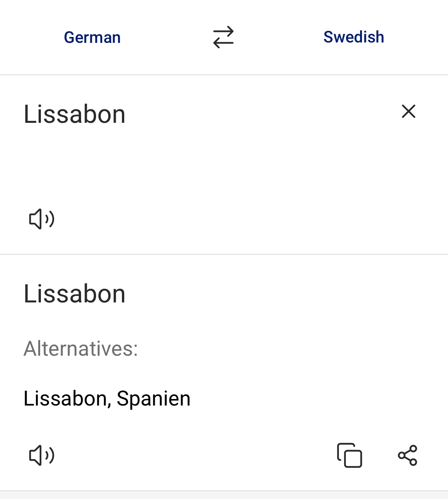This screenshot has height=499, width=448.
Task: Clear the source text with X
Action: [x=409, y=111]
